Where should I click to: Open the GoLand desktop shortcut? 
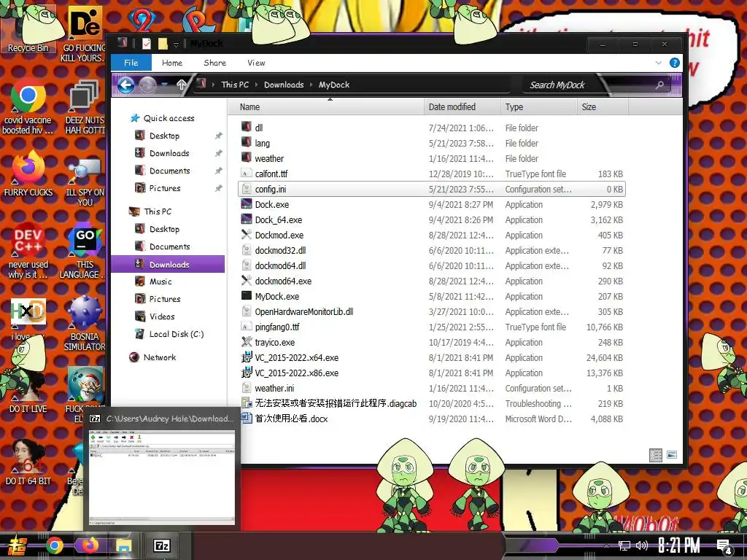[85, 251]
